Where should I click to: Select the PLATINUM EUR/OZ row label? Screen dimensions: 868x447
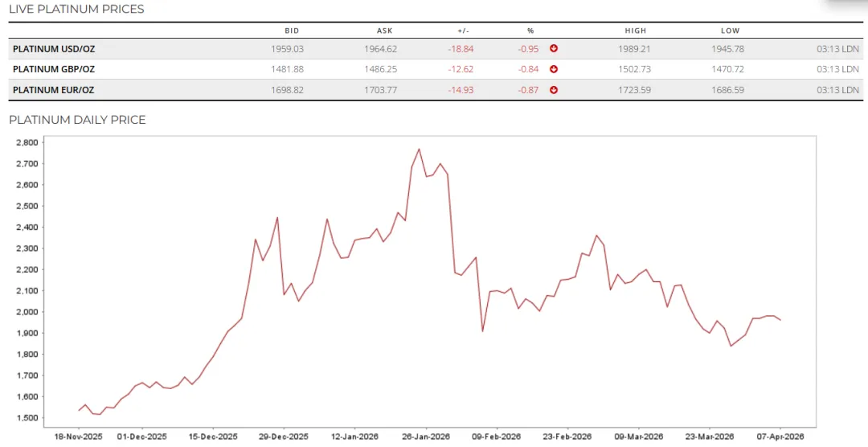click(53, 90)
